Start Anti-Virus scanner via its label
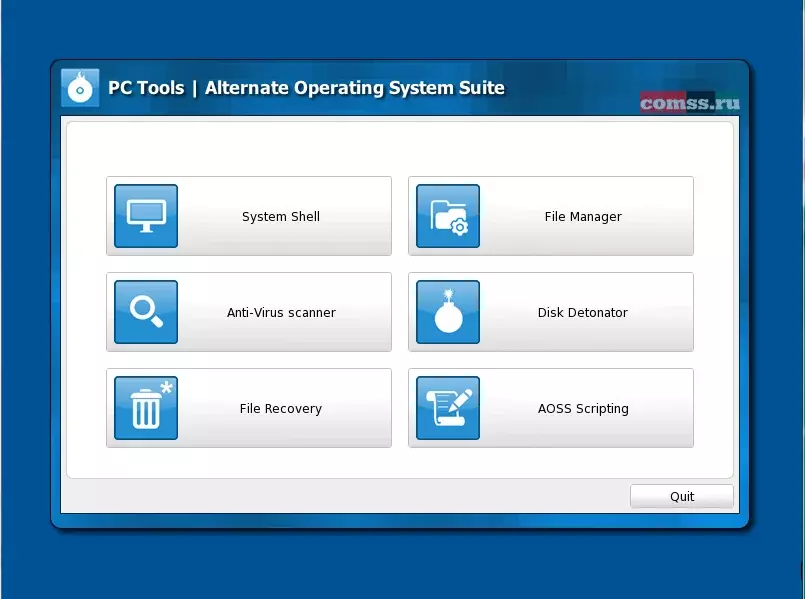 click(281, 313)
